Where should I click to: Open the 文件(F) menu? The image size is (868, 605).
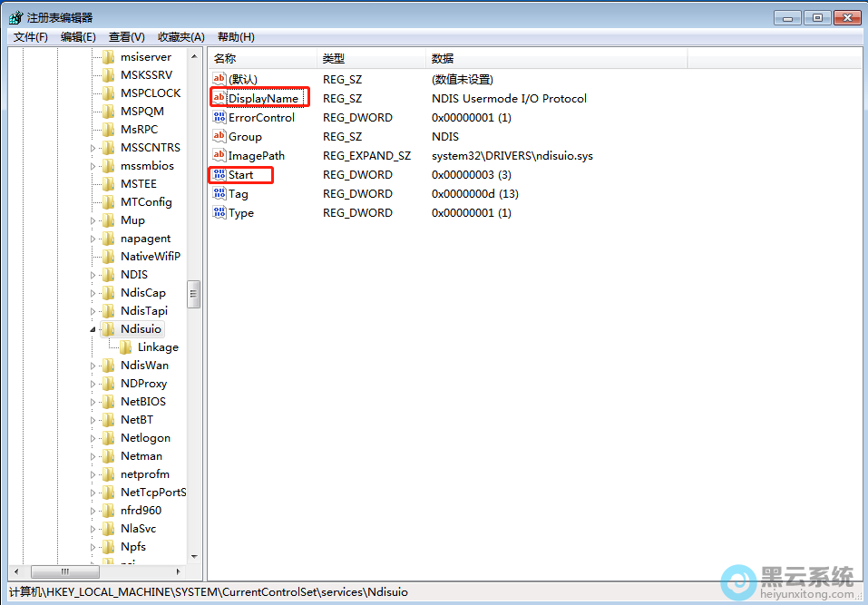click(30, 37)
